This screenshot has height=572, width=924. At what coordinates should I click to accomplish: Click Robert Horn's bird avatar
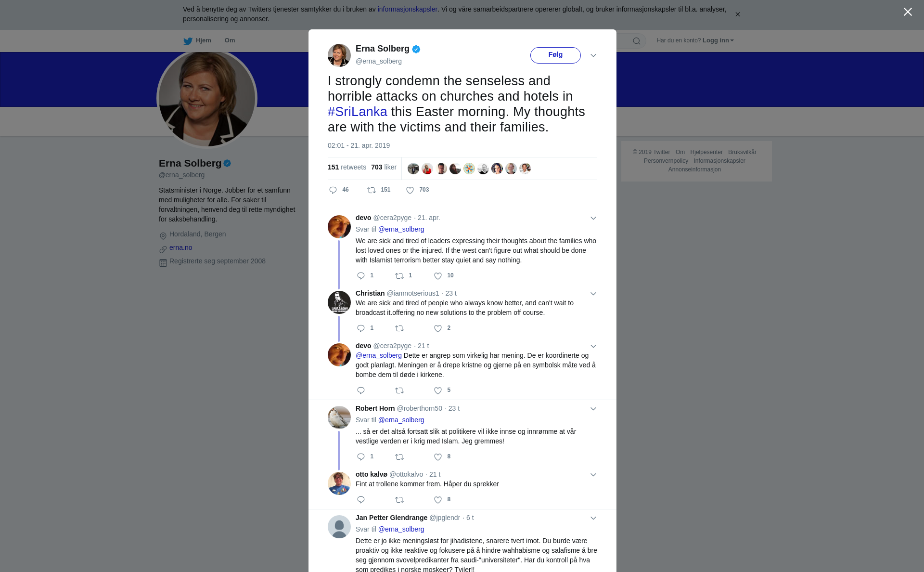click(339, 417)
